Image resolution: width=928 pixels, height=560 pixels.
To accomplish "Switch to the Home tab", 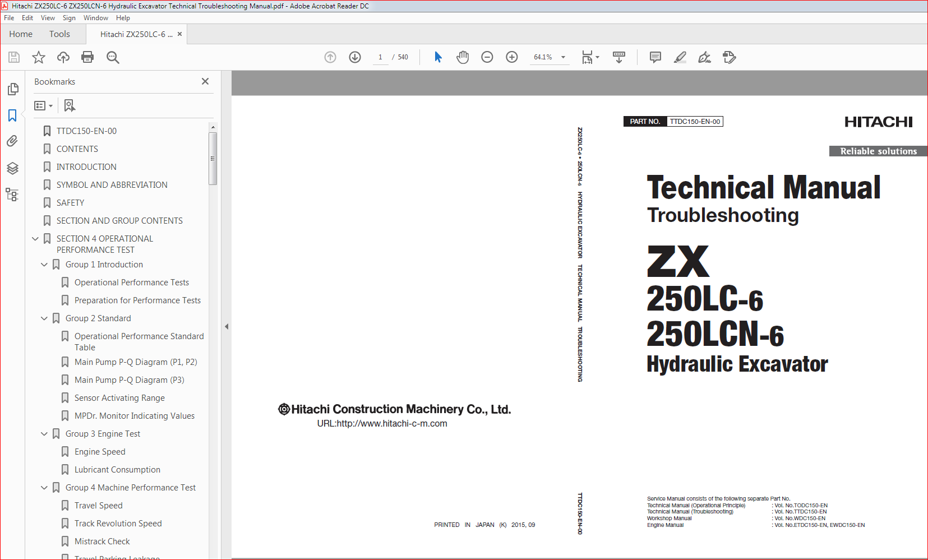I will click(21, 34).
